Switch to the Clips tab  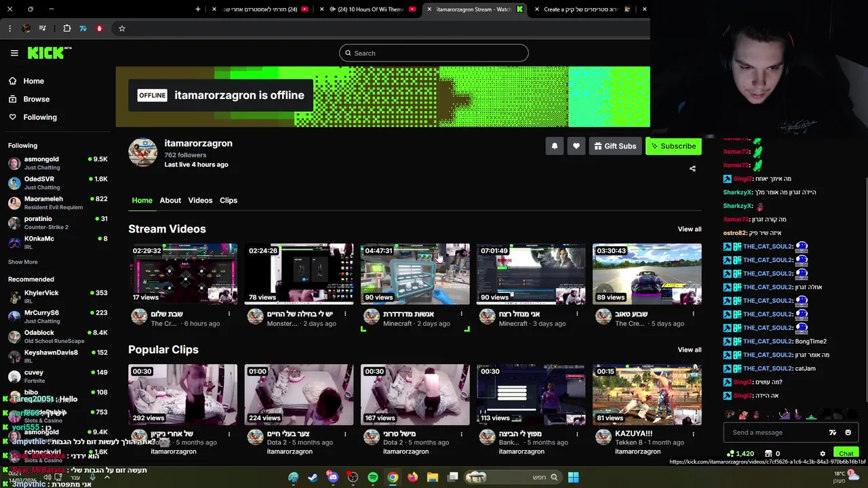pyautogui.click(x=229, y=200)
